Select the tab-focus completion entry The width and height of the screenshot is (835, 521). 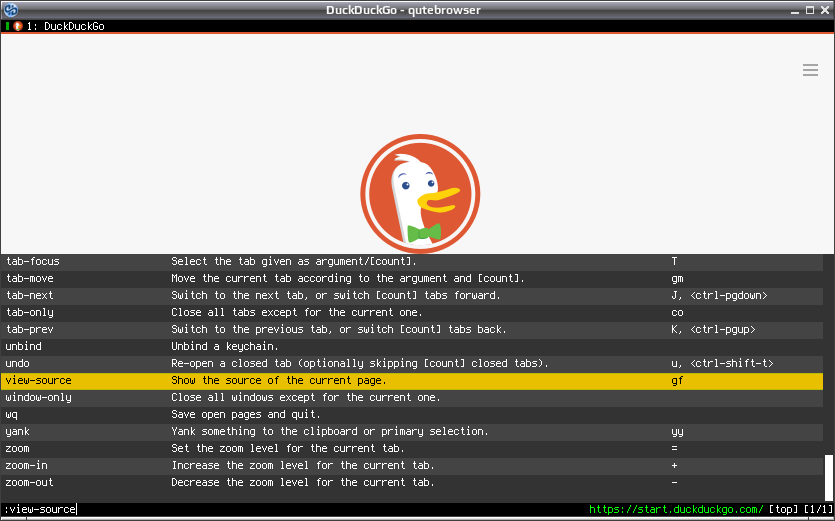pyautogui.click(x=412, y=262)
